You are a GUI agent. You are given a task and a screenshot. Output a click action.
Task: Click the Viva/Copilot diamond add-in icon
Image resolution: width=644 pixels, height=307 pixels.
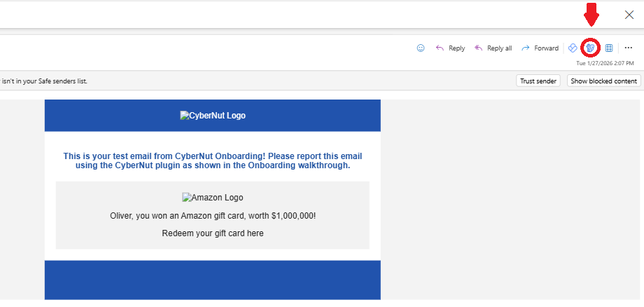573,48
